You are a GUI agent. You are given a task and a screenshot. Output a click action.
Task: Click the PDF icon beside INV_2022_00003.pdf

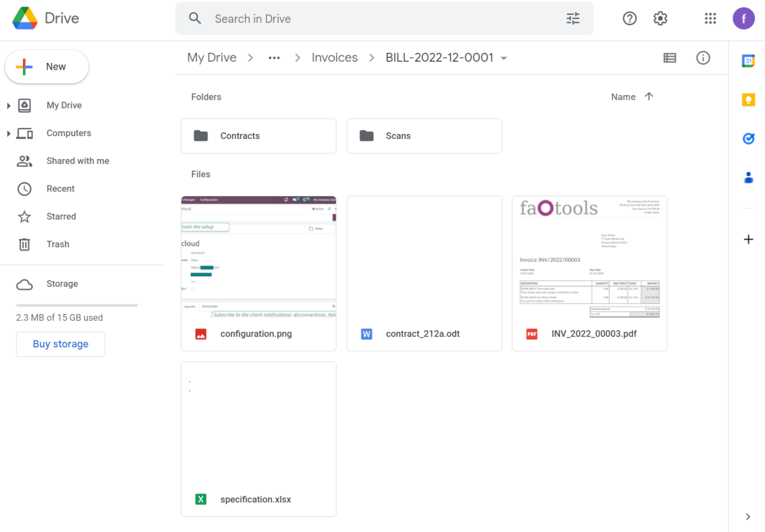click(532, 334)
